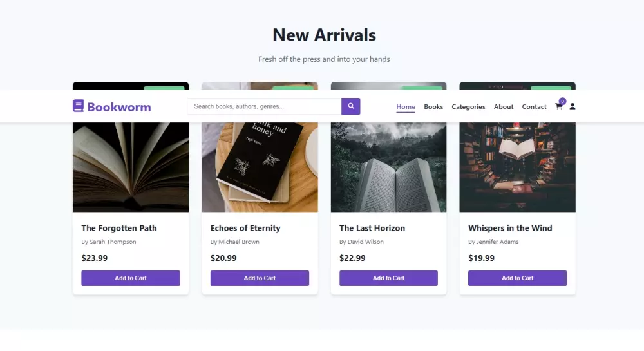Open The Forgotten Path book cover image
Image resolution: width=644 pixels, height=351 pixels.
click(x=131, y=167)
